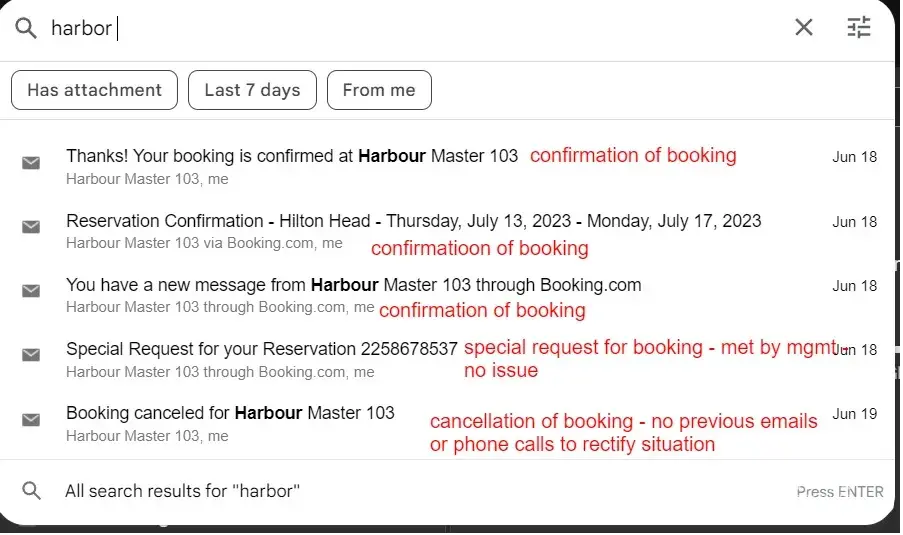This screenshot has height=535, width=903.
Task: Clear the search with the X icon
Action: point(804,28)
